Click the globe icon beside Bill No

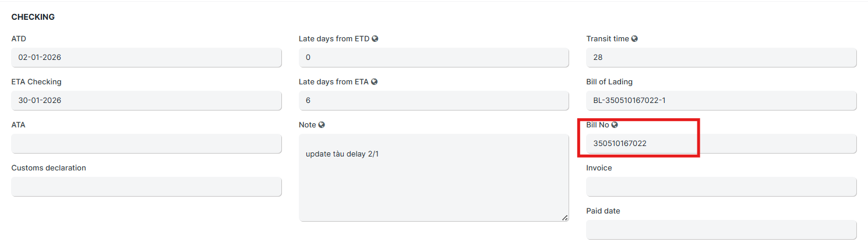(615, 125)
